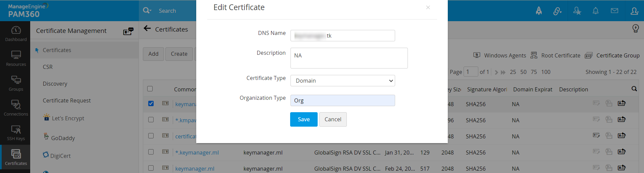Screen dimensions: 644x173
Task: Check the *.keymanager.ml row checkbox
Action: point(151,152)
